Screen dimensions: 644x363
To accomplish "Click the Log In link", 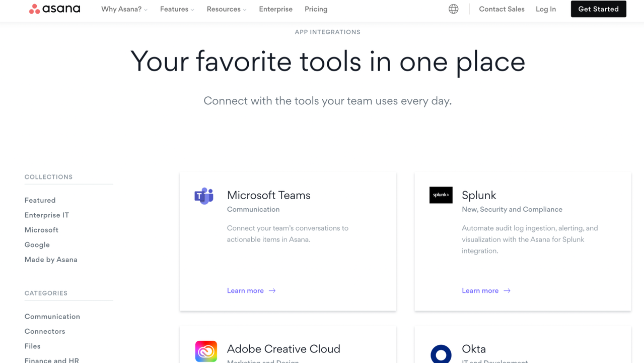I will (x=546, y=9).
